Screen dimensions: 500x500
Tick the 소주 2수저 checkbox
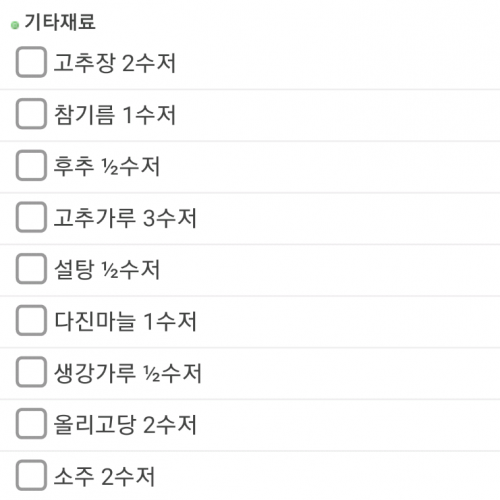[x=31, y=475]
